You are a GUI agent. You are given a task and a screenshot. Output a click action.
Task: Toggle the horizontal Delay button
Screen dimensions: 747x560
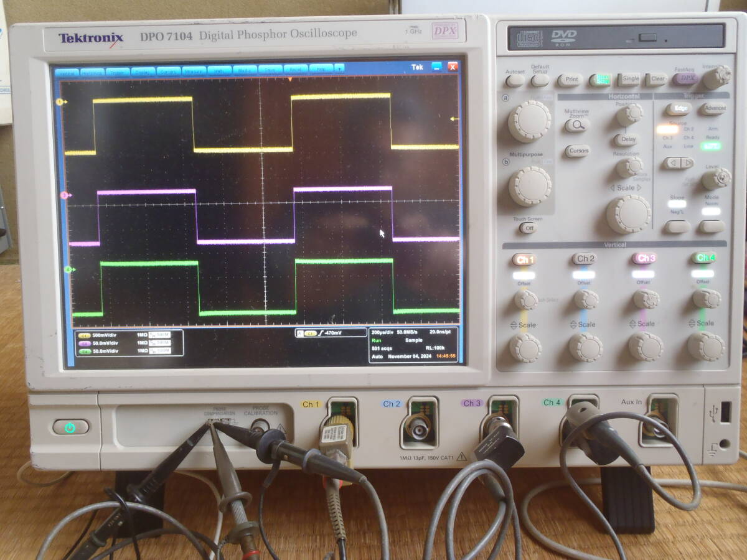(x=626, y=140)
